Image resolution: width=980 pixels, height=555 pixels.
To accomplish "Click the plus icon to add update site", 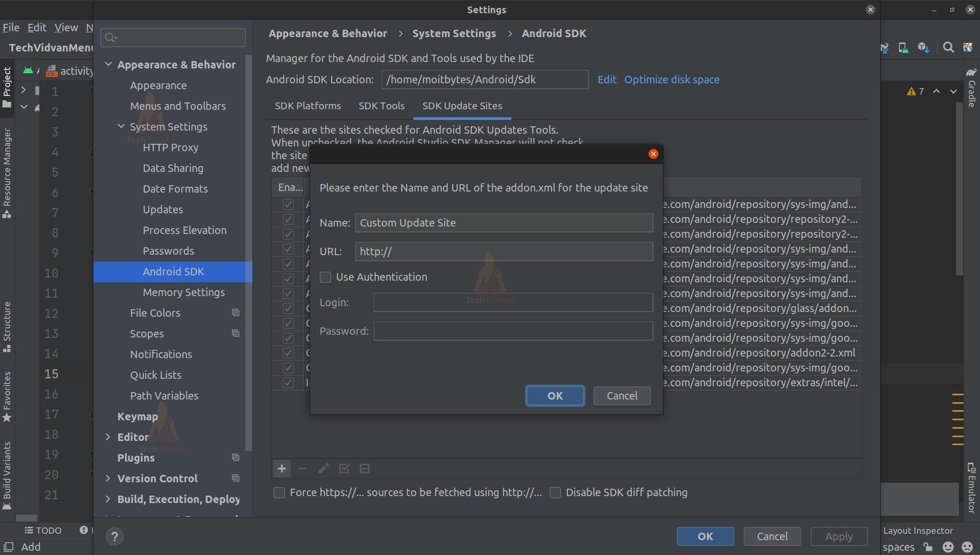I will click(282, 469).
